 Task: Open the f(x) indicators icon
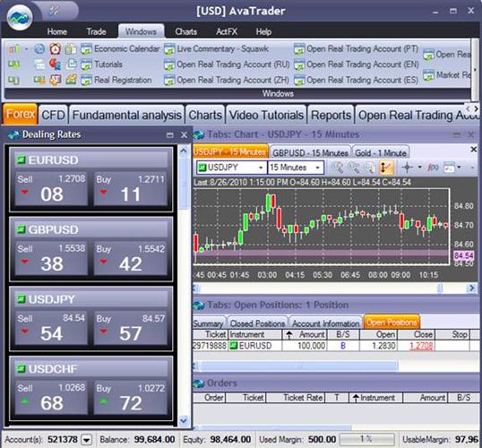click(x=433, y=168)
